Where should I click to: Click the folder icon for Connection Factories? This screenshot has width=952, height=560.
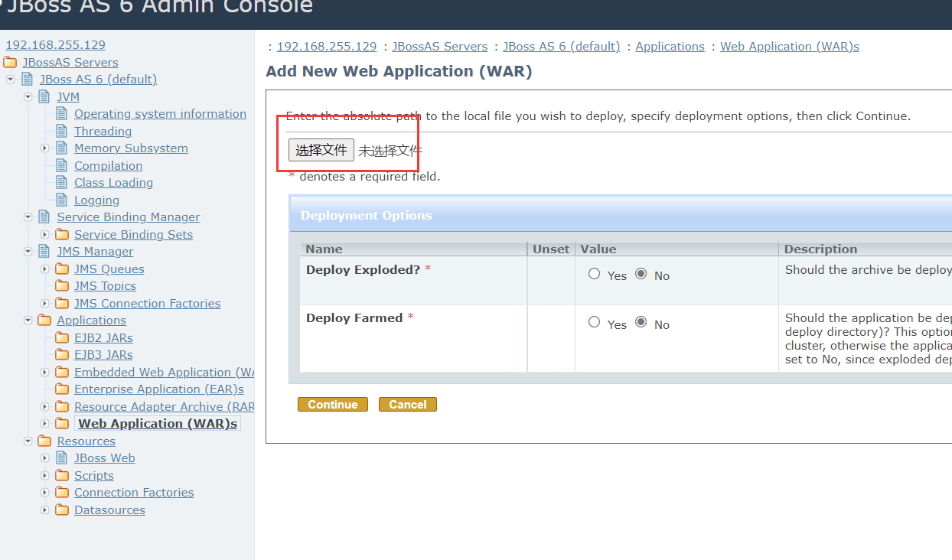(62, 492)
